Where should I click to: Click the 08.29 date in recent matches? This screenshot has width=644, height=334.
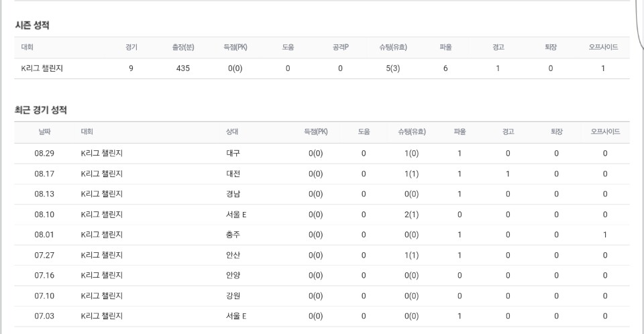click(44, 154)
